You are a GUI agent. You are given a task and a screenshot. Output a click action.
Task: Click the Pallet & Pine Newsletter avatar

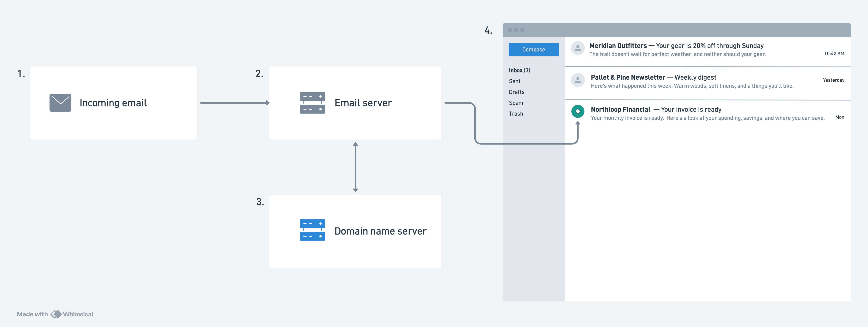(x=578, y=80)
